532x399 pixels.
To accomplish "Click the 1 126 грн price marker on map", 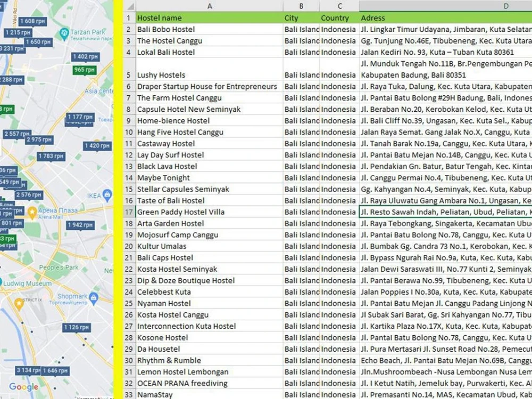I will click(76, 327).
